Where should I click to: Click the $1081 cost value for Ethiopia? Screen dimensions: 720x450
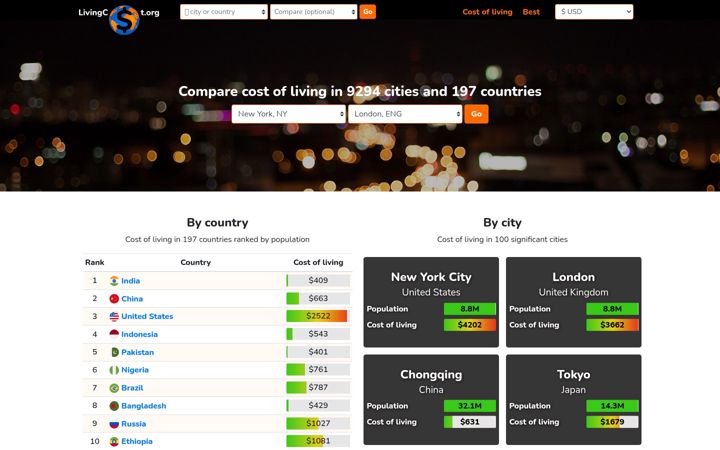(x=318, y=441)
